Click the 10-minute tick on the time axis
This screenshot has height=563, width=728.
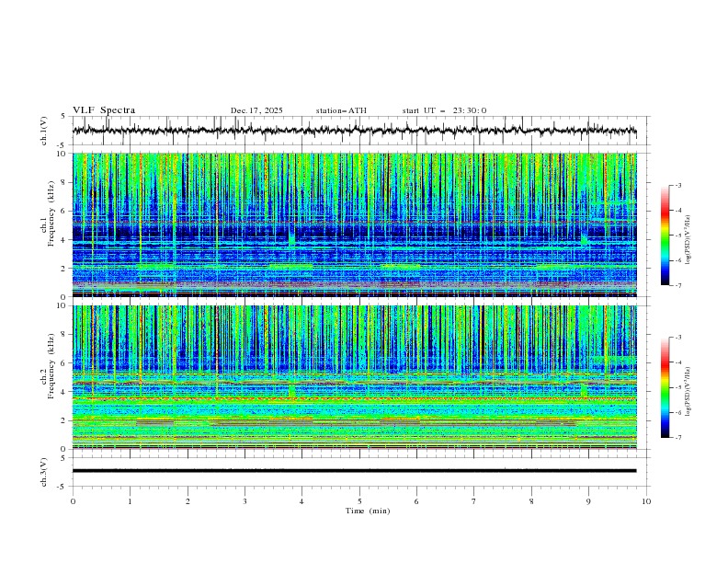[x=646, y=500]
